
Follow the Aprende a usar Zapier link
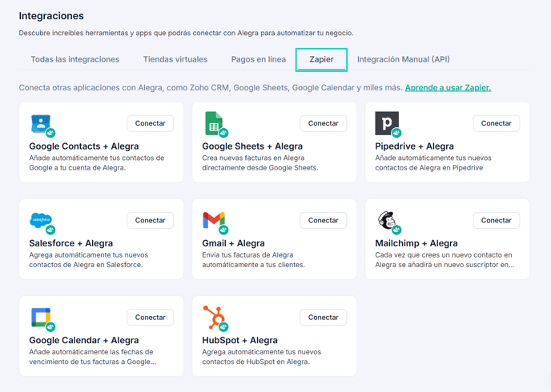tap(448, 87)
